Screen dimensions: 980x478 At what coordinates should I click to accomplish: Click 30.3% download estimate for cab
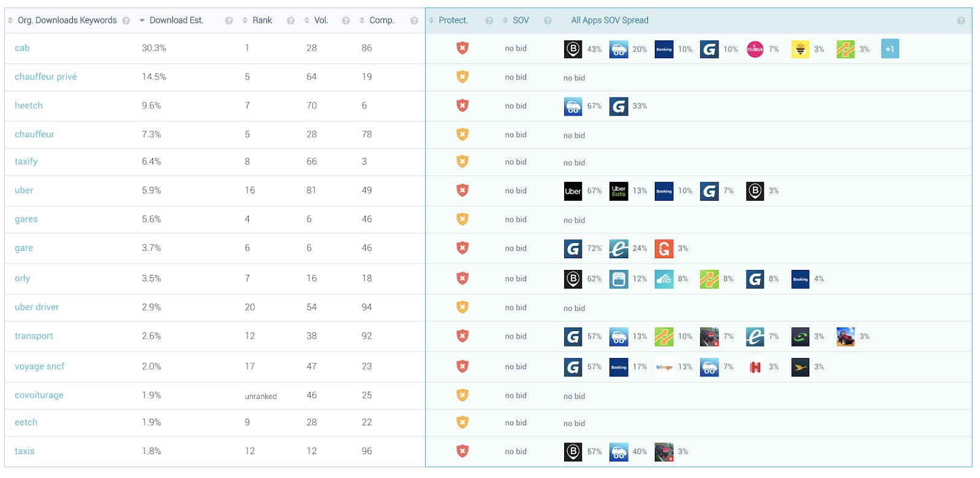click(154, 48)
